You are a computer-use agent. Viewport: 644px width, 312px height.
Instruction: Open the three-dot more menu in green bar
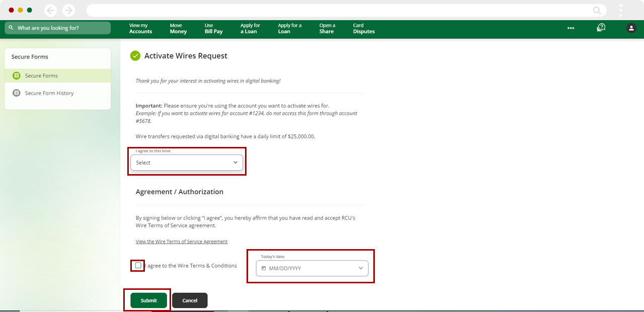tap(571, 28)
